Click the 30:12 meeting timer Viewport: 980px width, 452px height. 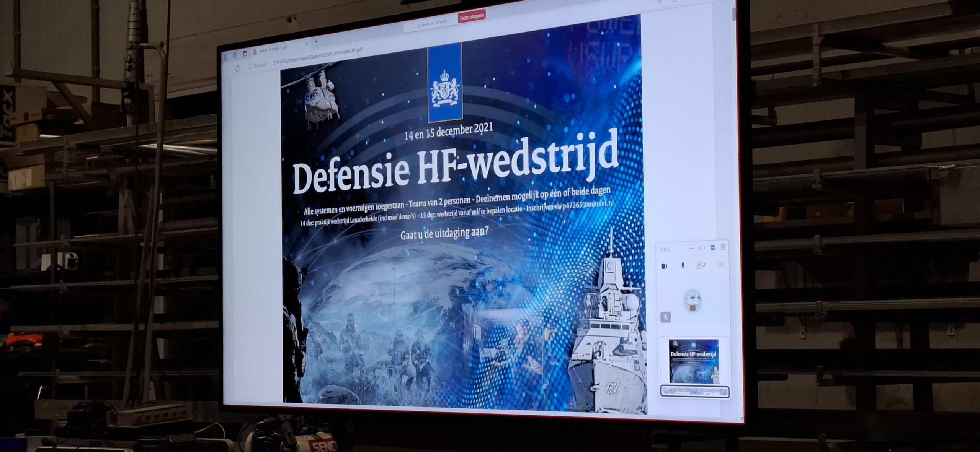click(x=665, y=249)
